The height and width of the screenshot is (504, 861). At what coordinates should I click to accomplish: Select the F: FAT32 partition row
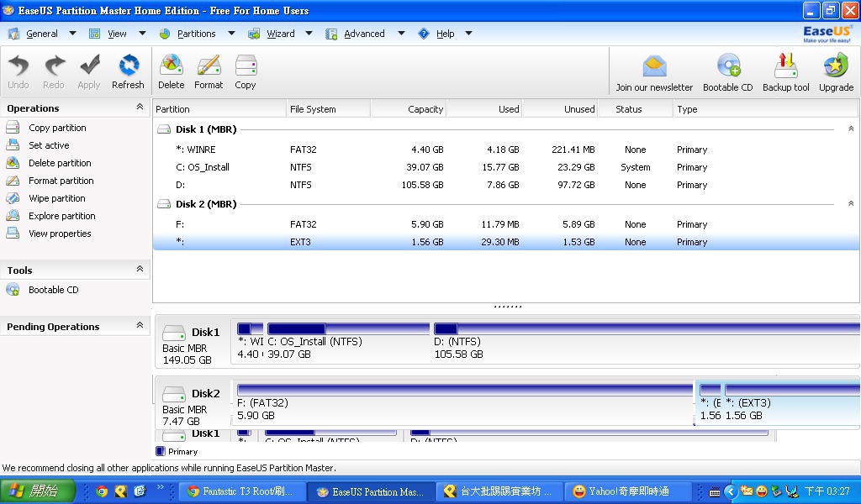tap(505, 224)
